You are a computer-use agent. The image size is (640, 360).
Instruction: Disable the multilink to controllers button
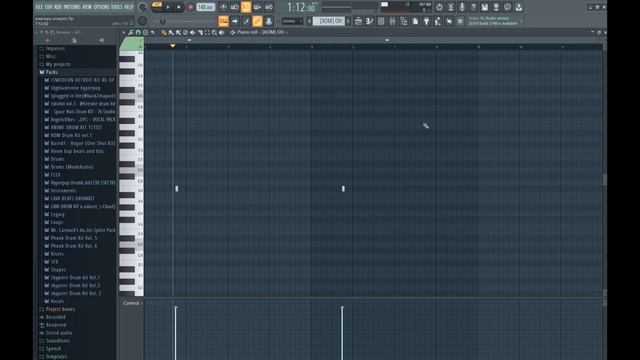pyautogui.click(x=258, y=21)
